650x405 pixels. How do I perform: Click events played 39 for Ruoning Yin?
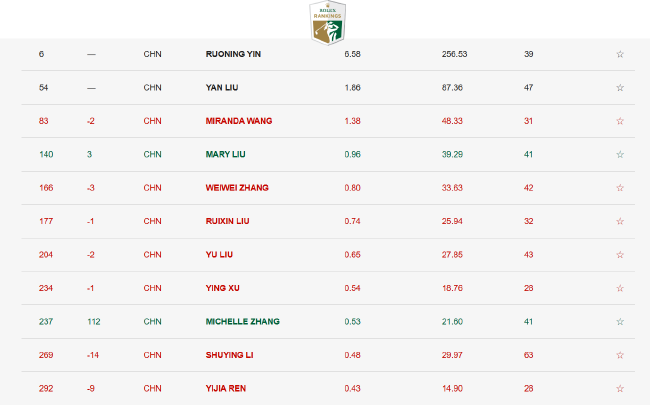pyautogui.click(x=529, y=54)
